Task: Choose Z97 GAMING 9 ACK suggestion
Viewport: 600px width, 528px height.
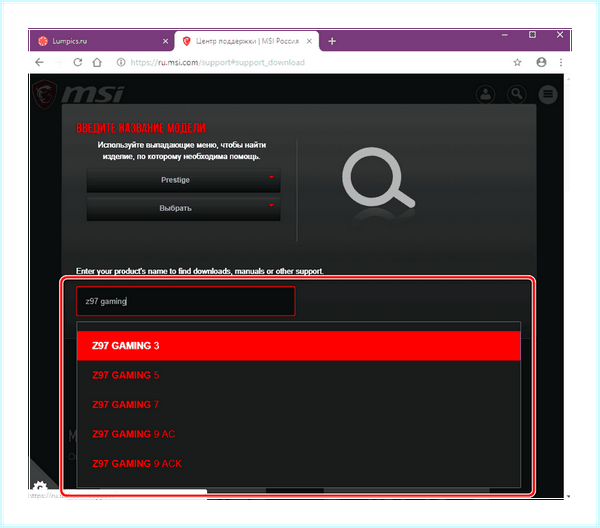Action: 298,463
